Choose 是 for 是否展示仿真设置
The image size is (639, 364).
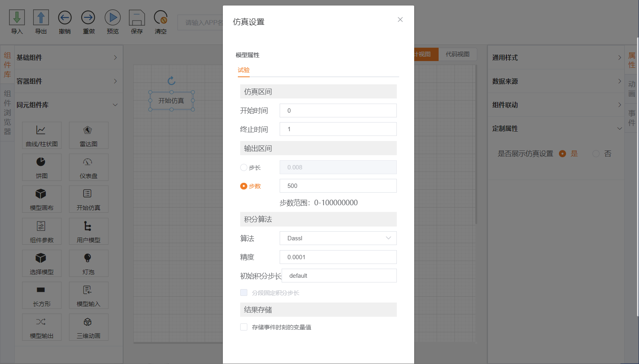pos(562,154)
